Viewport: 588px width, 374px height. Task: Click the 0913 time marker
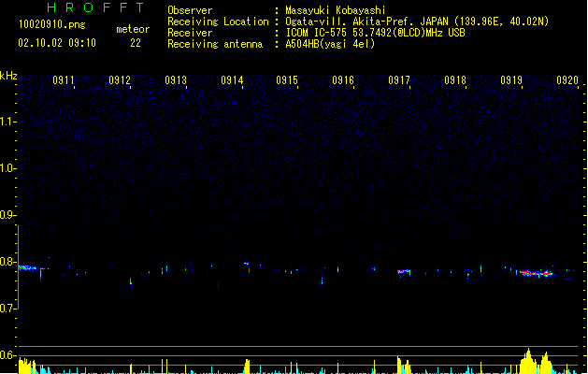[176, 80]
